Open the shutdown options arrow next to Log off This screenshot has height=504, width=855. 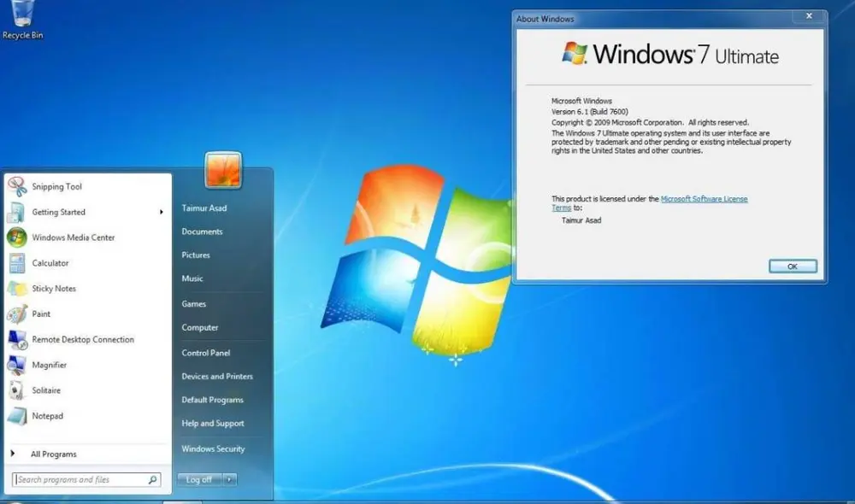click(x=227, y=479)
